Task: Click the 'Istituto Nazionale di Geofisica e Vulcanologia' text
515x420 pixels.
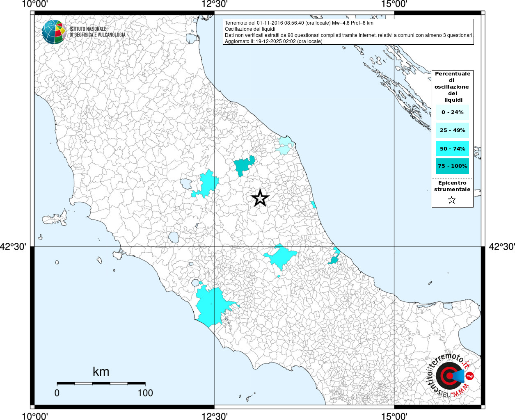Action: tap(97, 32)
